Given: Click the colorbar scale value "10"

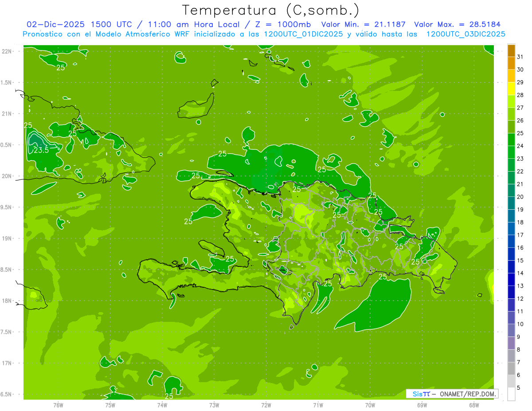Looking at the screenshot, I should [520, 324].
